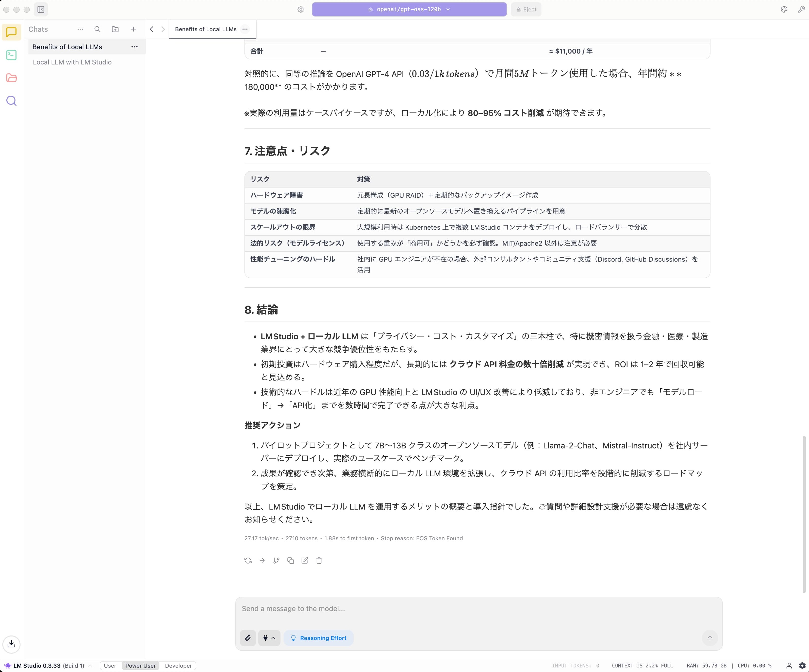Toggle the left sidebar panel
This screenshot has width=809, height=672.
tap(41, 9)
